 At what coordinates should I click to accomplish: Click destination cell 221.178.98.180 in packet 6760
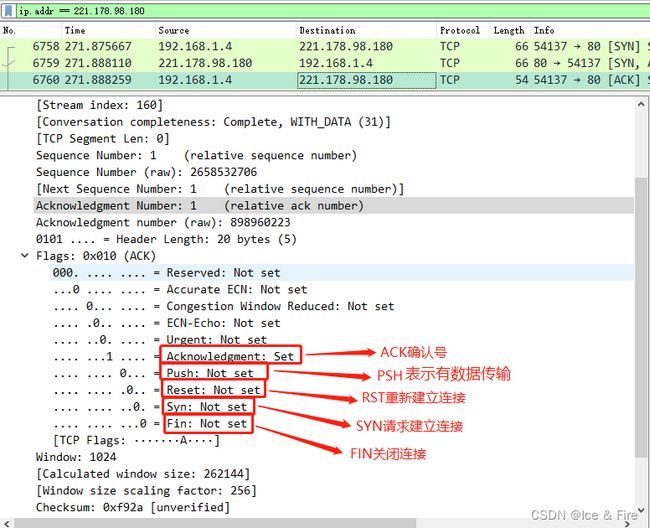coord(366,80)
